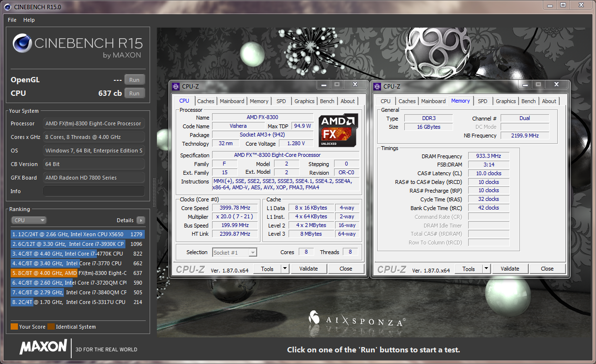Maximize the Cinebench R15.0 window

coord(563,5)
